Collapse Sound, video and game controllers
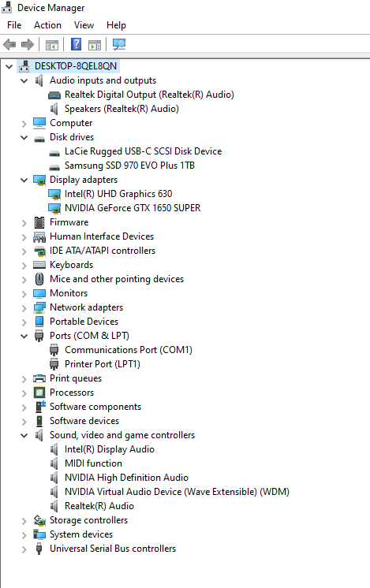The height and width of the screenshot is (588, 370). point(24,435)
